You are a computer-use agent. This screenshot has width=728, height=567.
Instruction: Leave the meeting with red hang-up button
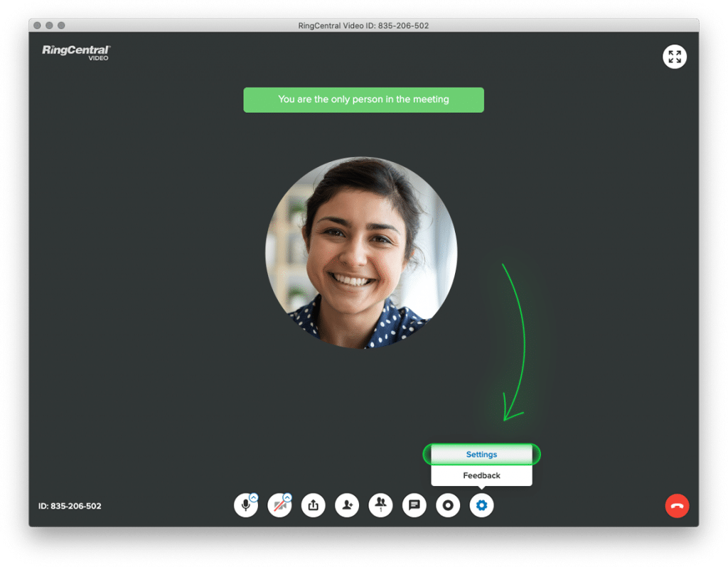(677, 506)
